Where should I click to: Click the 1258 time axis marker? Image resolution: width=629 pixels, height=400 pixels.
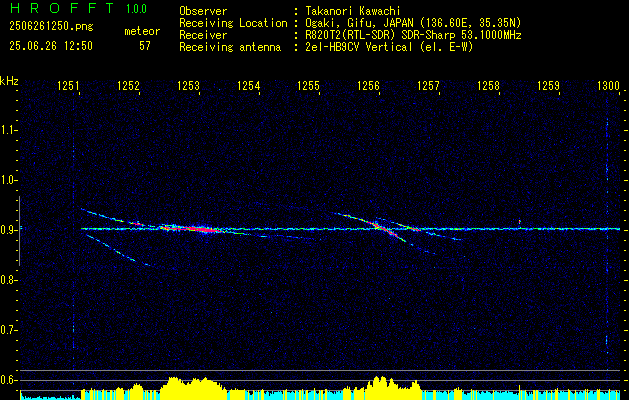pyautogui.click(x=489, y=85)
